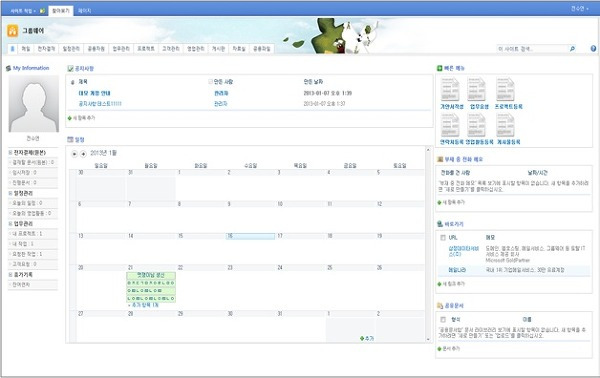Open the green event on January 21
The image size is (600, 378).
(x=151, y=275)
